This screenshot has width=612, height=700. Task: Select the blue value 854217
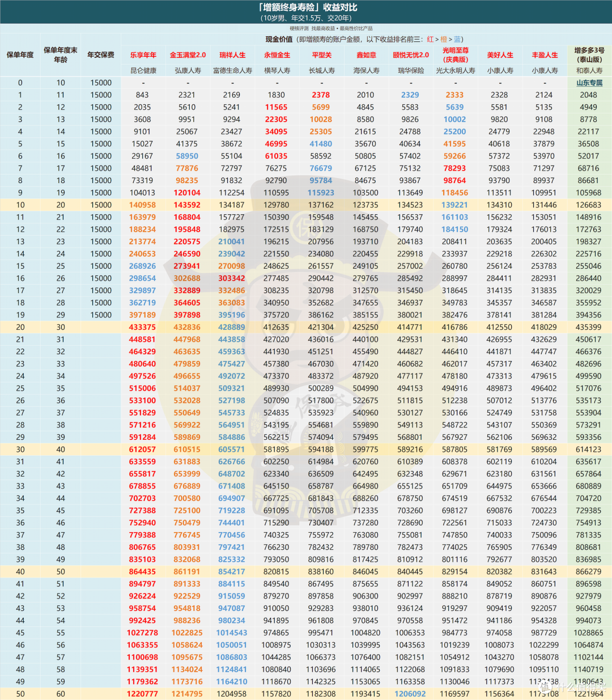(x=232, y=572)
